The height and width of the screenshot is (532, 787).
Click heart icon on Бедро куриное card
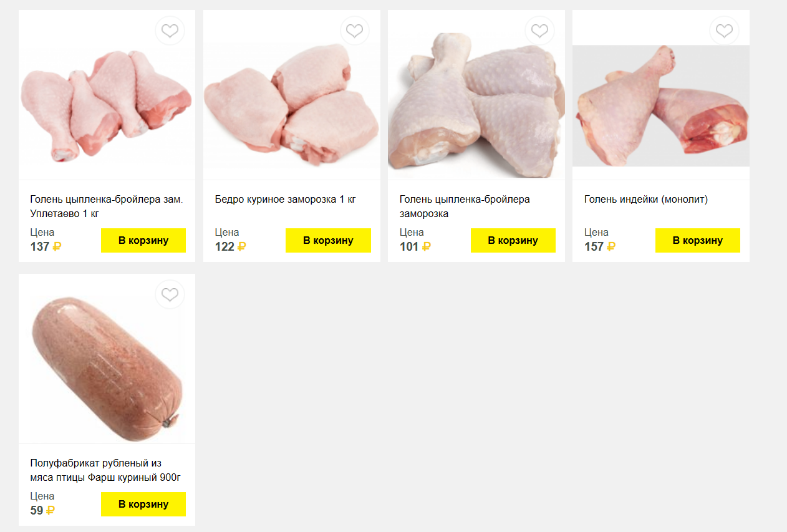pyautogui.click(x=354, y=31)
